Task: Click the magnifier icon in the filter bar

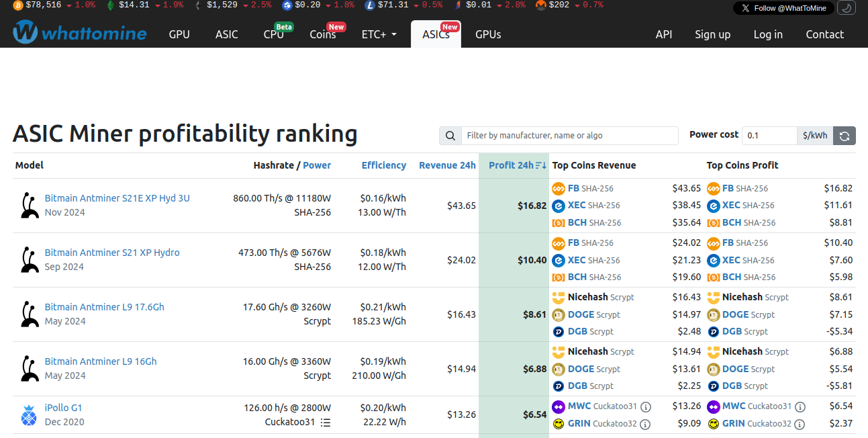Action: pos(450,136)
